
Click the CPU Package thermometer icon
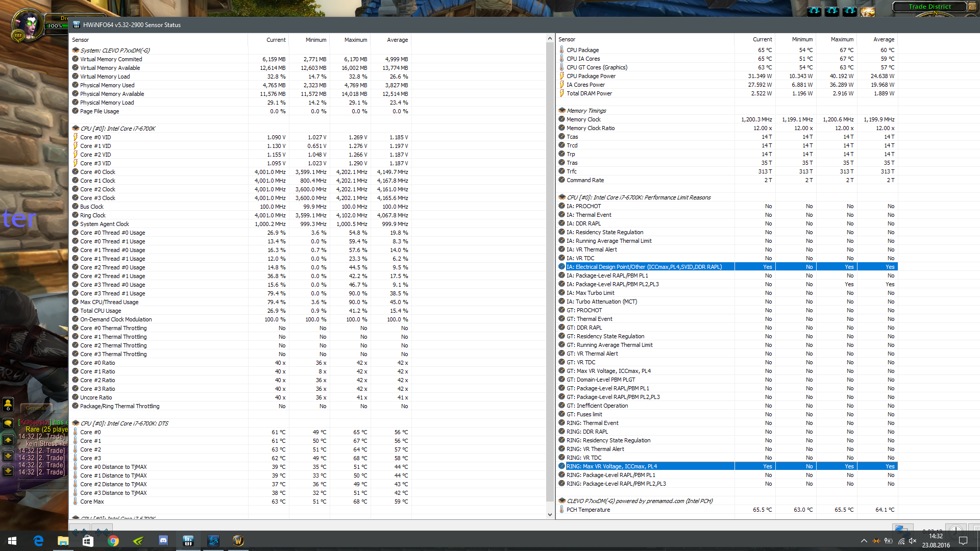[x=562, y=50]
